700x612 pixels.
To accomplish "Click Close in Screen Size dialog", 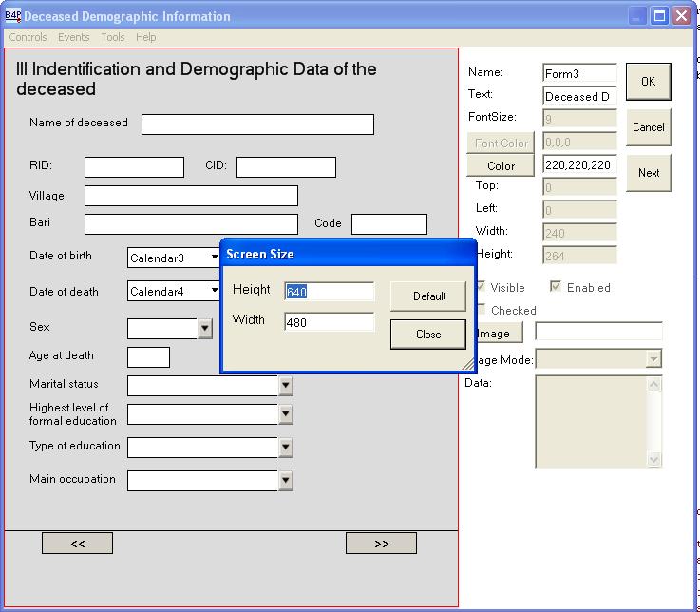I will [x=428, y=335].
